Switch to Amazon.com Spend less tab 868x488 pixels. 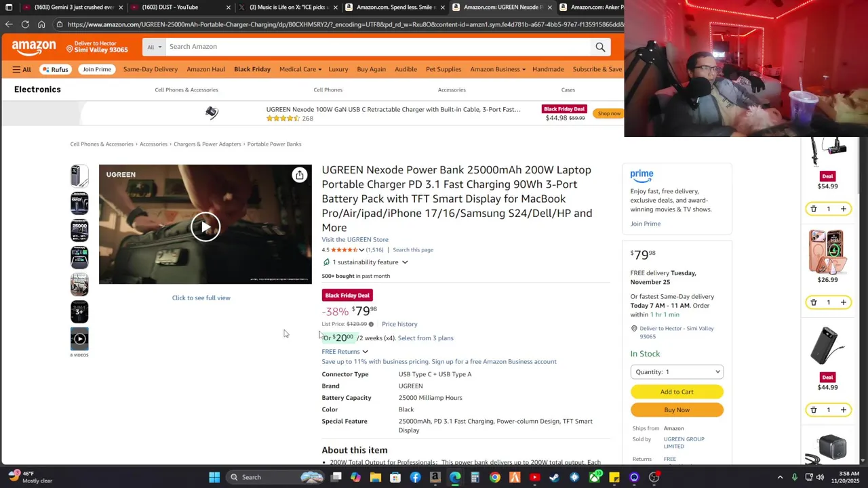[395, 7]
